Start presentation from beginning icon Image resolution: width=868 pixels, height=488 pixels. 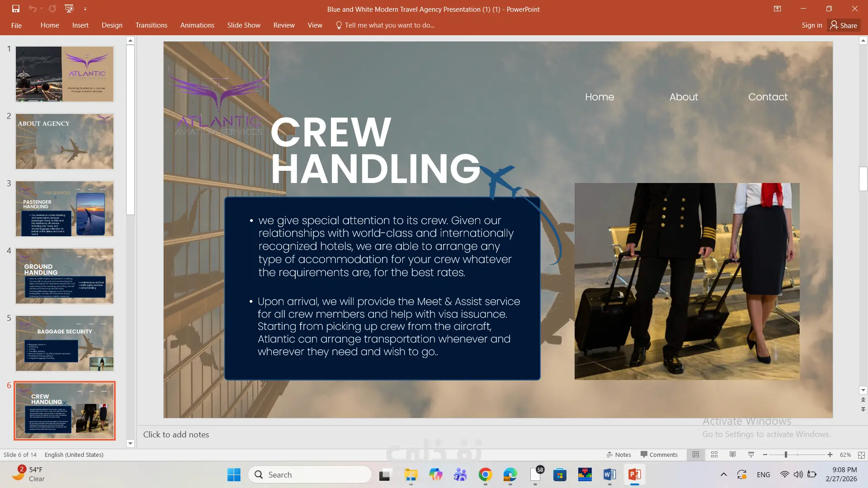(x=69, y=9)
